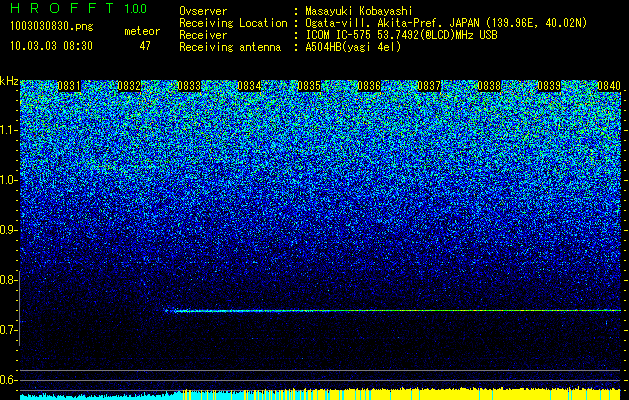Click the A504HB(yagi 4el) antenna text
This screenshot has width=629, height=400.
(353, 47)
